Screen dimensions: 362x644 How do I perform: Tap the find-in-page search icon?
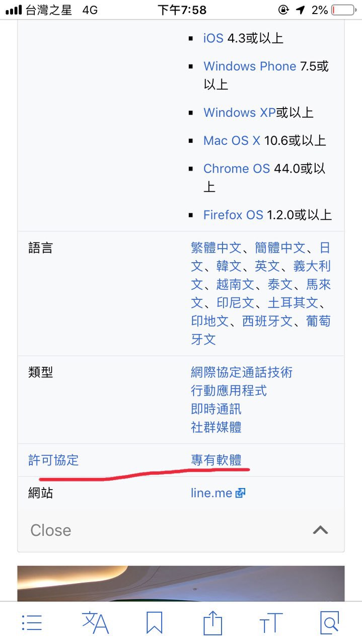click(329, 623)
